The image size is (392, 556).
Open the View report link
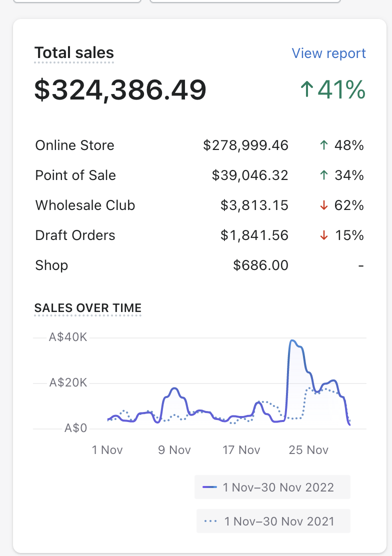pos(328,53)
